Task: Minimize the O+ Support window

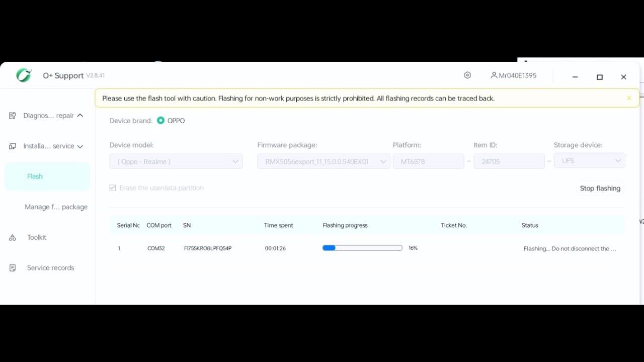Action: (x=575, y=77)
